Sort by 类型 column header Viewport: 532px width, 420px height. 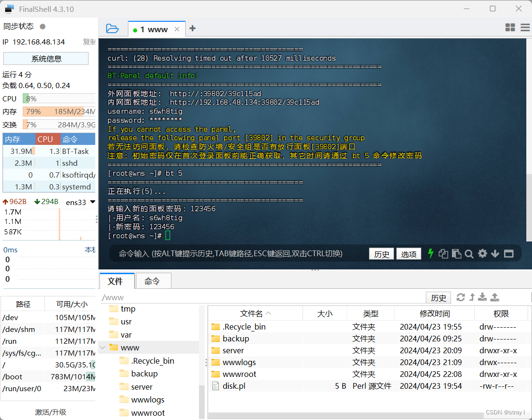(x=370, y=313)
